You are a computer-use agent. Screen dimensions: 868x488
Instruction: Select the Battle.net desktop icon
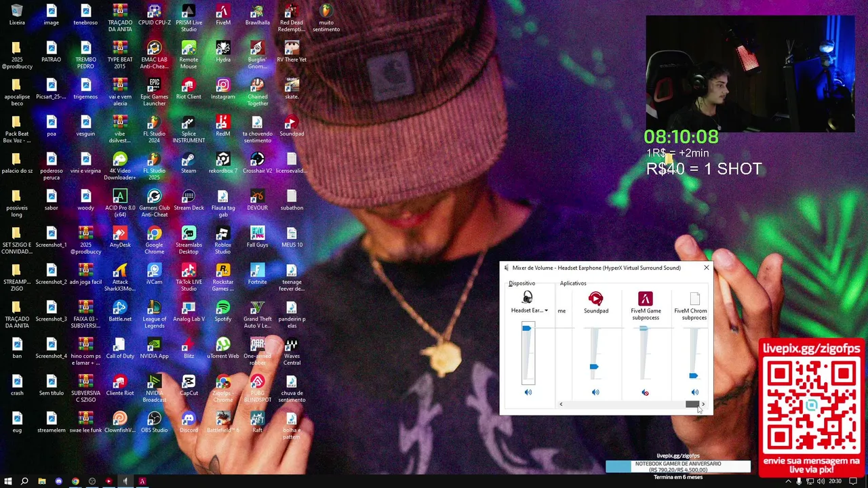tap(120, 311)
